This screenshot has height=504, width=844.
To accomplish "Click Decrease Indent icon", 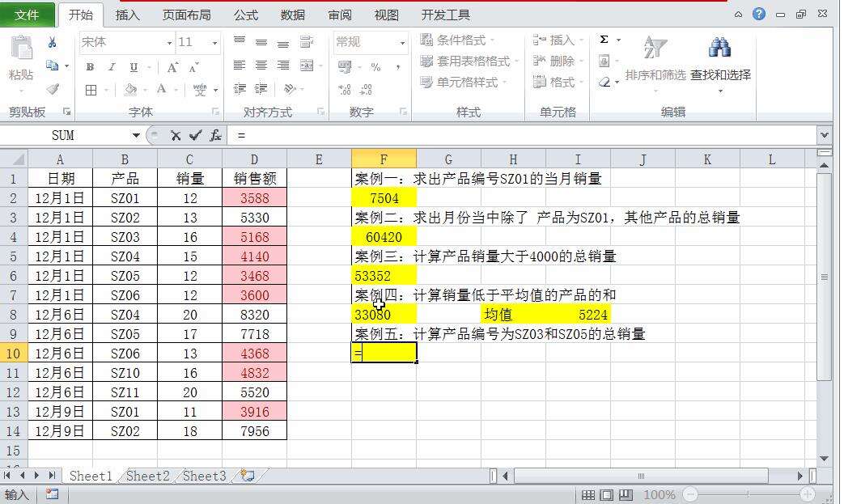I will tap(240, 89).
